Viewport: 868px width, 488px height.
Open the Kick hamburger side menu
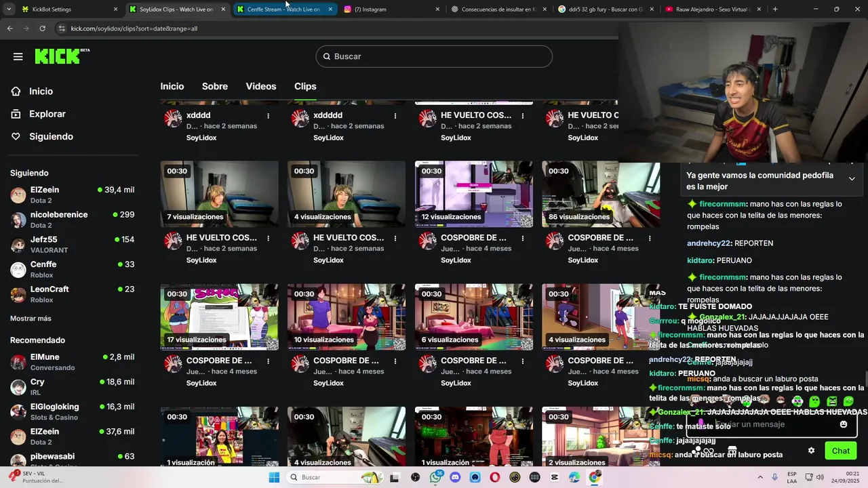(18, 56)
